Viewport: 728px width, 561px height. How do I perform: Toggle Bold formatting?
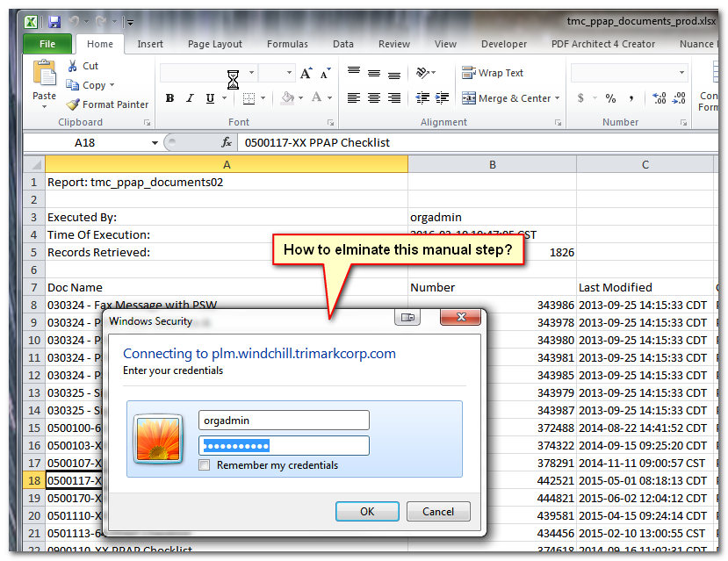pyautogui.click(x=170, y=98)
